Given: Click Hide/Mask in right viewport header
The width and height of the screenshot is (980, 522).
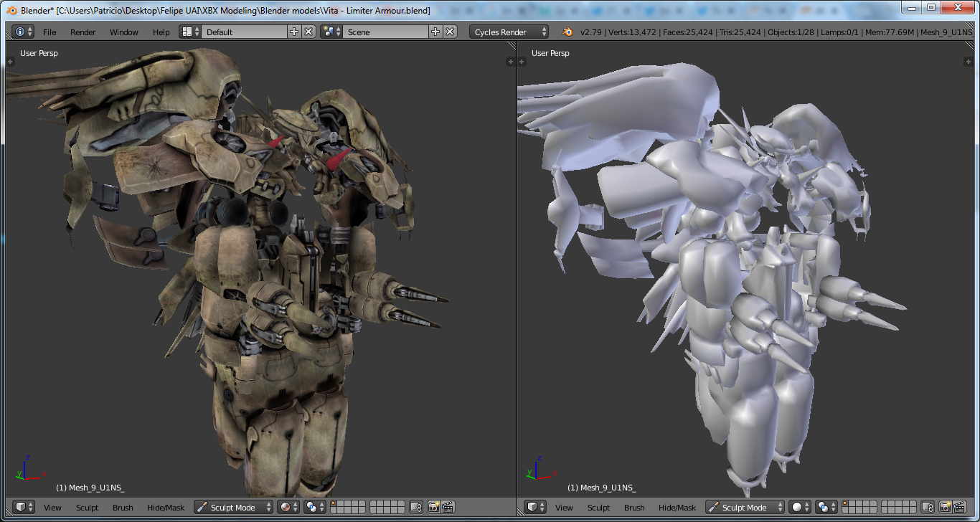Looking at the screenshot, I should point(677,508).
